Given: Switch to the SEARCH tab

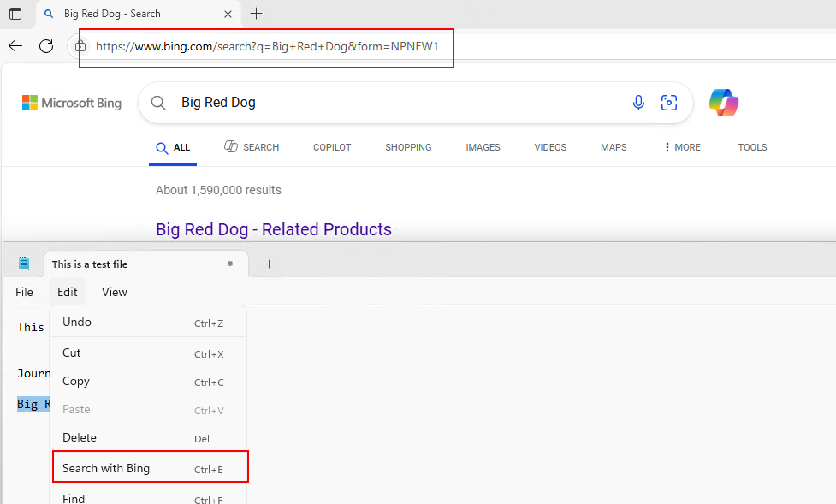Looking at the screenshot, I should point(251,147).
